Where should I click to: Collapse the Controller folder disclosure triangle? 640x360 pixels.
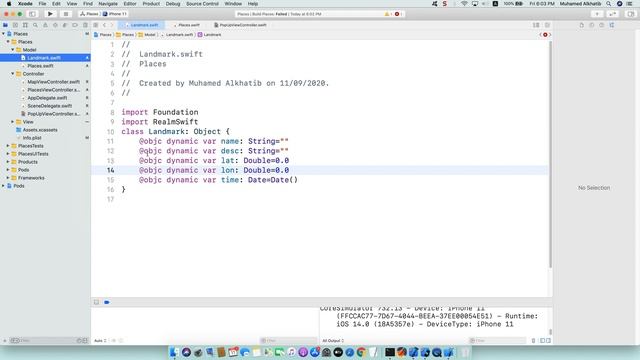point(13,74)
